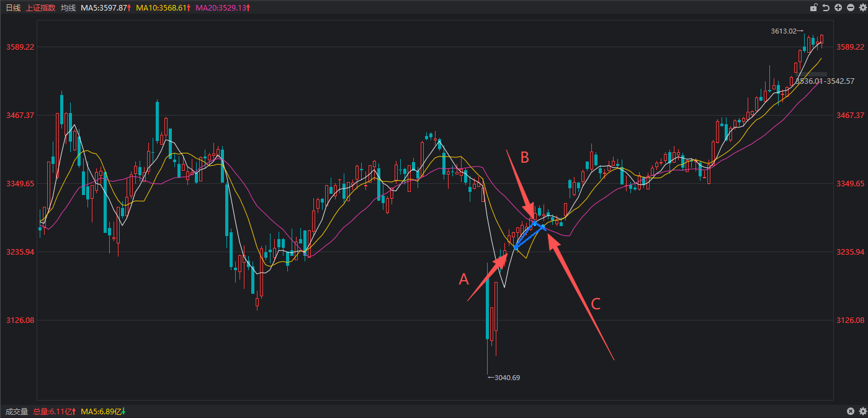Click the MA5:3597.87 indicator value

(x=105, y=8)
